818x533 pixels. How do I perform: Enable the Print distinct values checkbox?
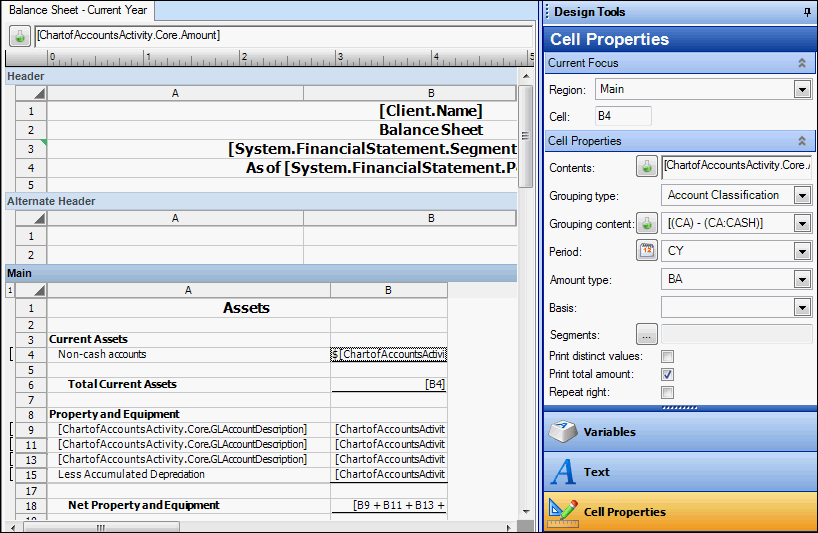click(x=667, y=356)
